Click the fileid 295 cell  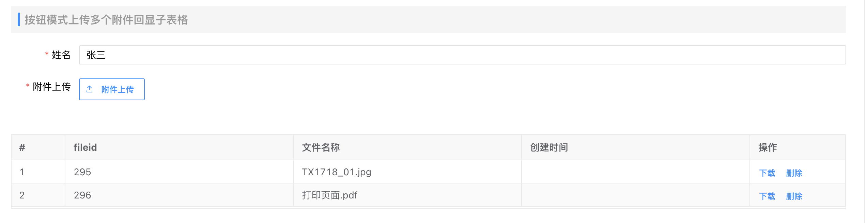[x=82, y=172]
